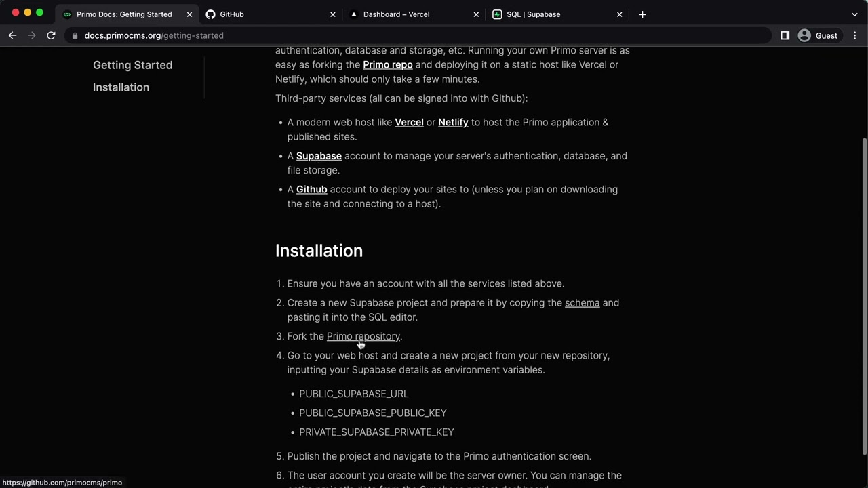Click the browser forward arrow
This screenshot has height=488, width=868.
click(31, 35)
